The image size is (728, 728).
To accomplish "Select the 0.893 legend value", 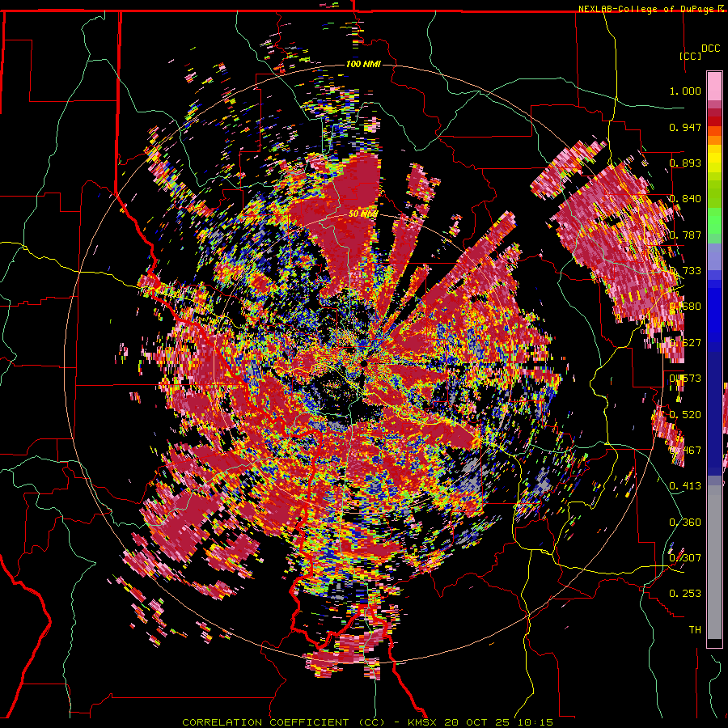I will 685,163.
